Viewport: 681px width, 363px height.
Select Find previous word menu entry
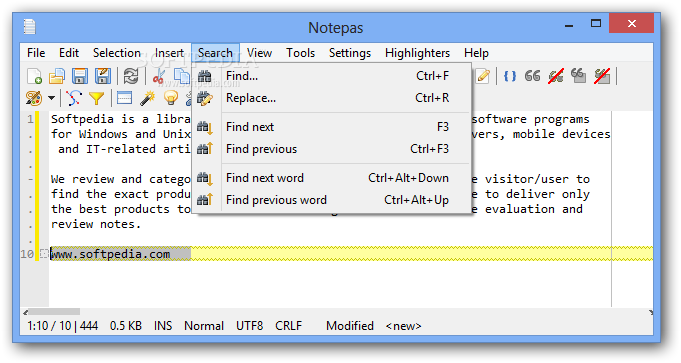coord(332,200)
